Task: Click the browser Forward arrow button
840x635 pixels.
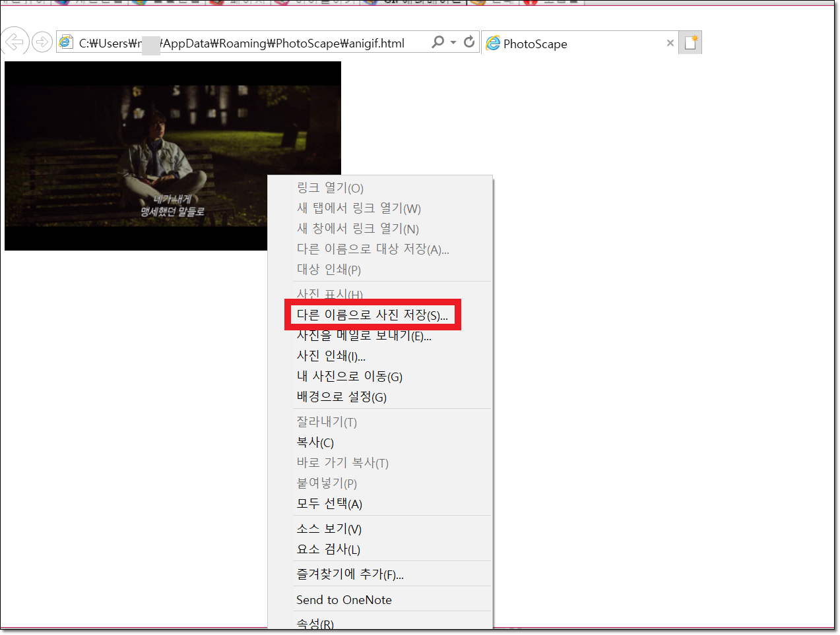Action: pos(42,42)
